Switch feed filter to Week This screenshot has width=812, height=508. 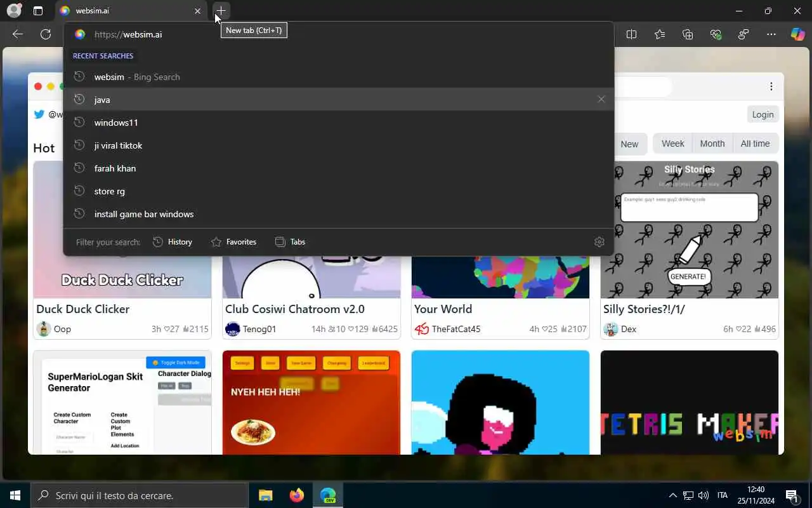click(672, 144)
